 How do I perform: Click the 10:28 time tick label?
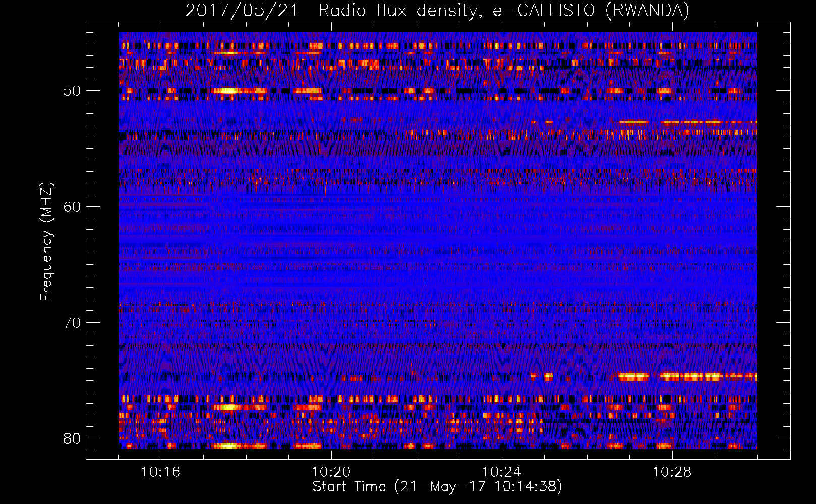(x=672, y=472)
